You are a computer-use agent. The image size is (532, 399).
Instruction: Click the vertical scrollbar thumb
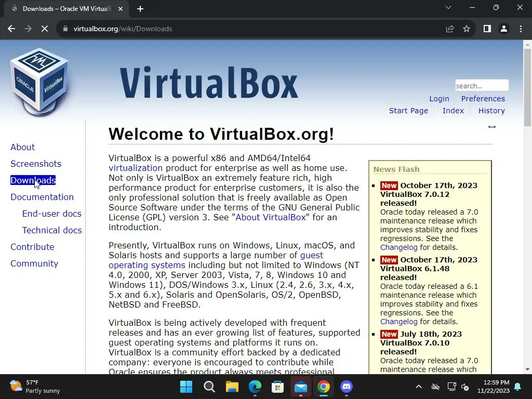[x=527, y=87]
